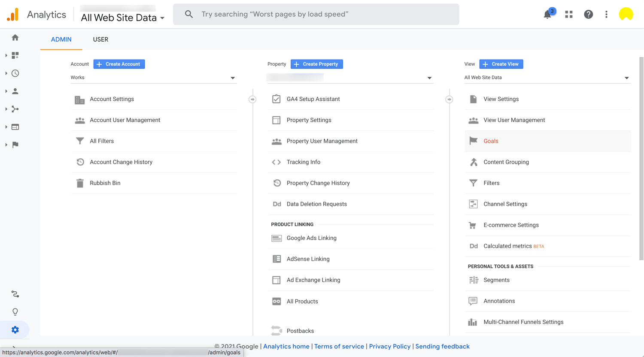The width and height of the screenshot is (644, 357).
Task: Click the E-commerce Settings cart icon
Action: coord(473,225)
